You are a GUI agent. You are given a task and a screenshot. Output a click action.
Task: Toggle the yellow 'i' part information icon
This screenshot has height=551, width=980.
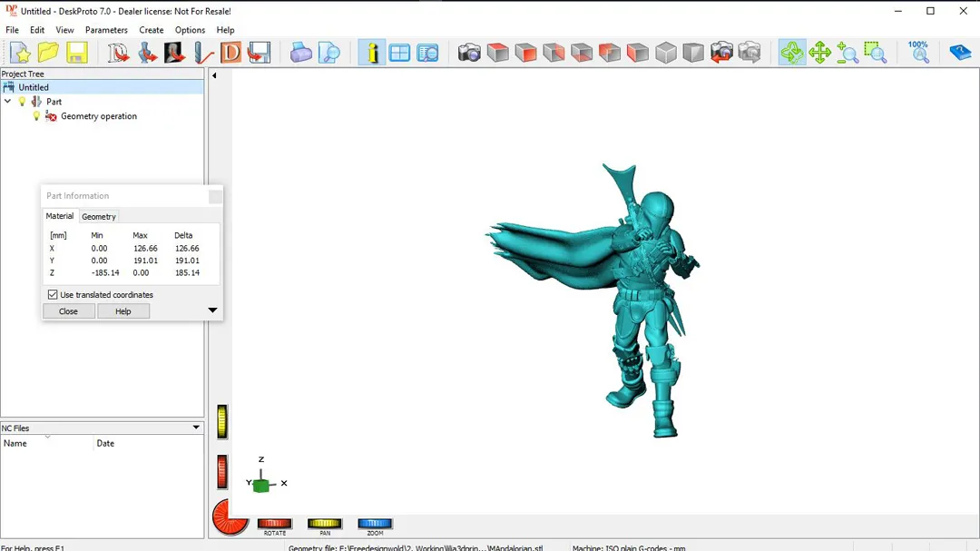(x=372, y=54)
